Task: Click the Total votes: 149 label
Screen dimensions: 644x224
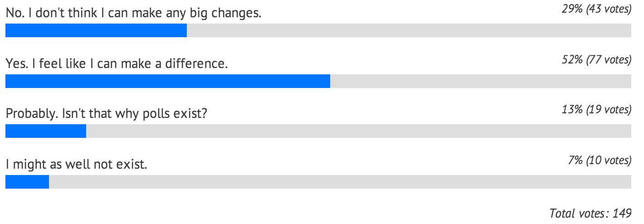Action: [x=590, y=212]
